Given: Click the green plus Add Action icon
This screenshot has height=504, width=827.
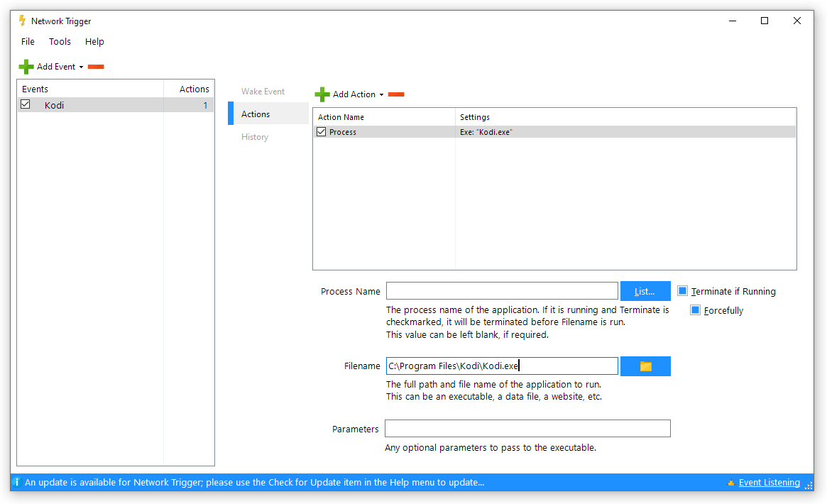Looking at the screenshot, I should [x=322, y=94].
